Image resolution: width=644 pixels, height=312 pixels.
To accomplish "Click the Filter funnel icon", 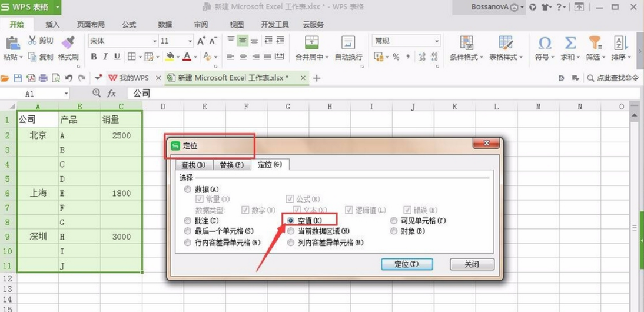I will (595, 43).
